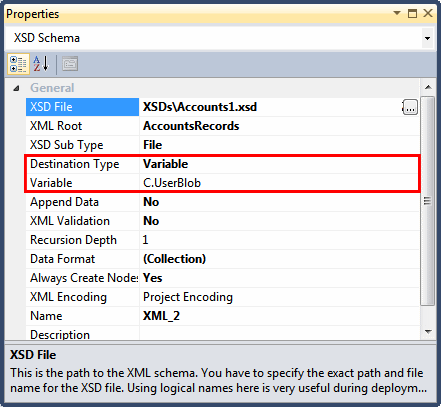The width and height of the screenshot is (441, 407).
Task: Select the Append Data value No
Action: pos(151,202)
